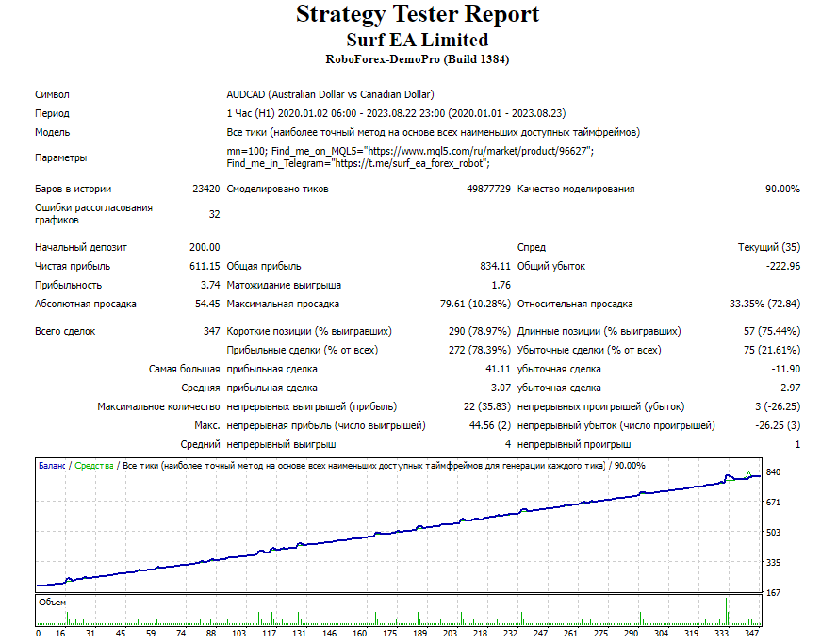Click 'Качество моделирования' label

click(576, 189)
